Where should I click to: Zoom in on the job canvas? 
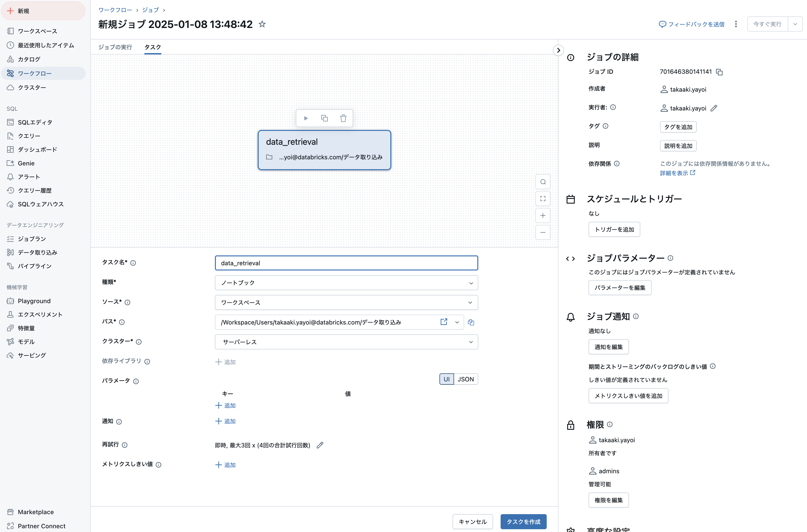(x=543, y=215)
